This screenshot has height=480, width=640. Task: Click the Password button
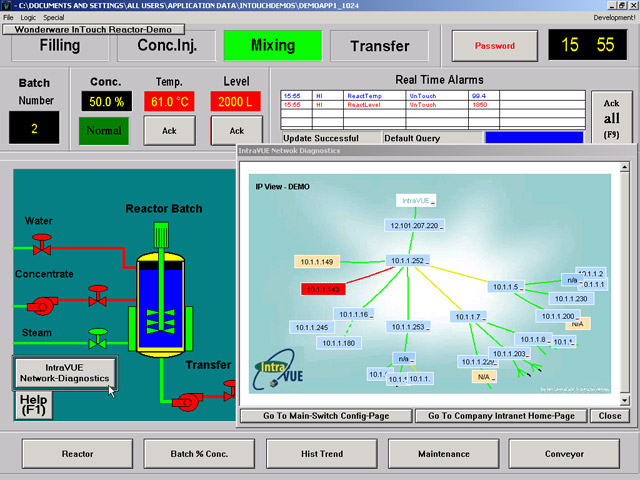tap(495, 46)
